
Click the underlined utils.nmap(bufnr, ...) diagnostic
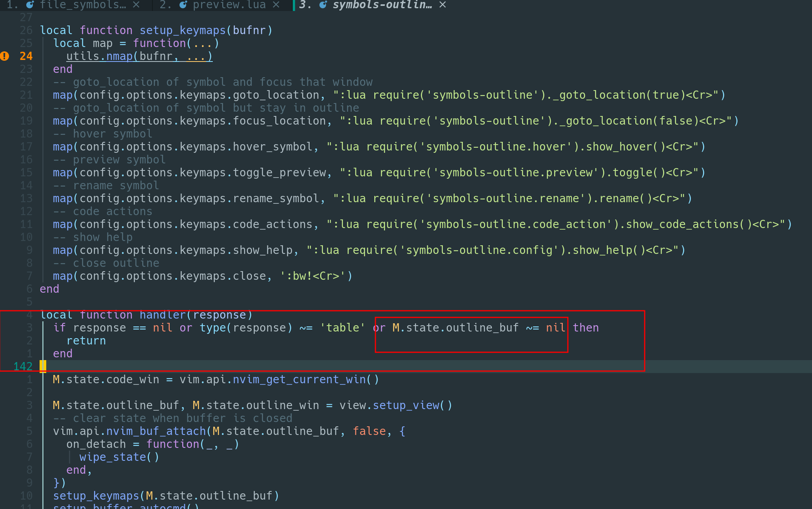coord(139,56)
